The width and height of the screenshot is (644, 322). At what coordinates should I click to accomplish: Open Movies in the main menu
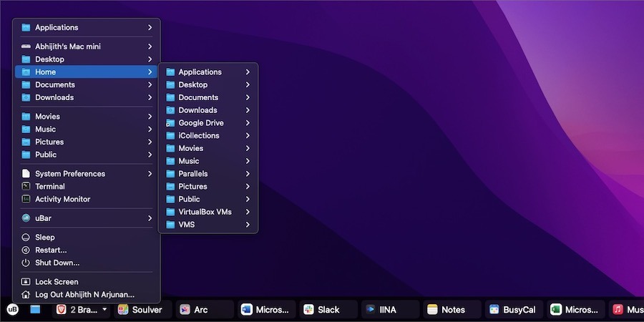[x=87, y=117]
